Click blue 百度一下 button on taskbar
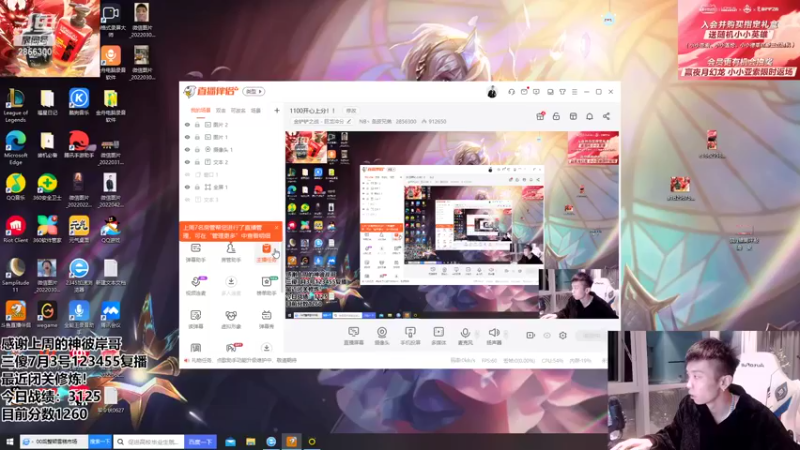Screen dimensions: 800x450 click(201, 441)
